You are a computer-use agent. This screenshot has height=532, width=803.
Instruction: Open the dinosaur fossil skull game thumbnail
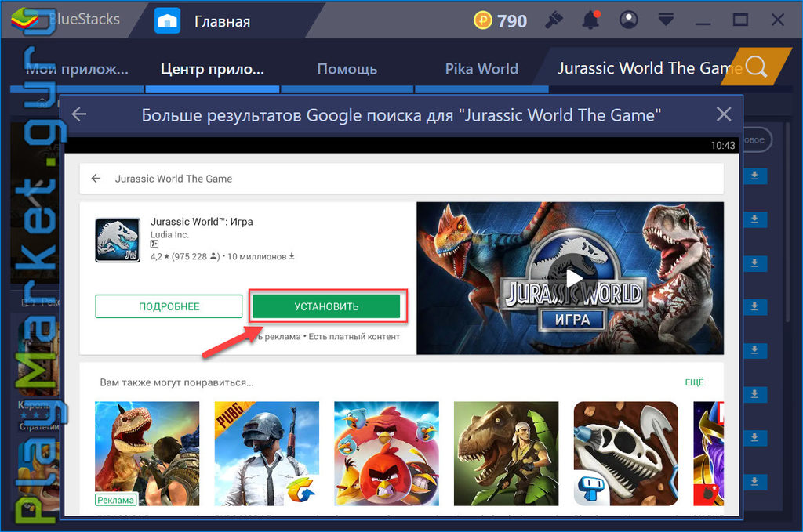coord(626,454)
